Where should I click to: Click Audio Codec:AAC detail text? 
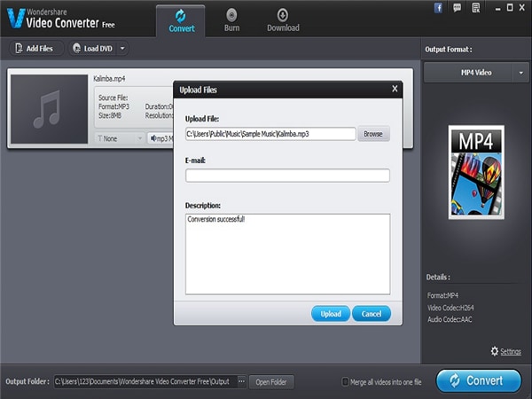pyautogui.click(x=450, y=319)
